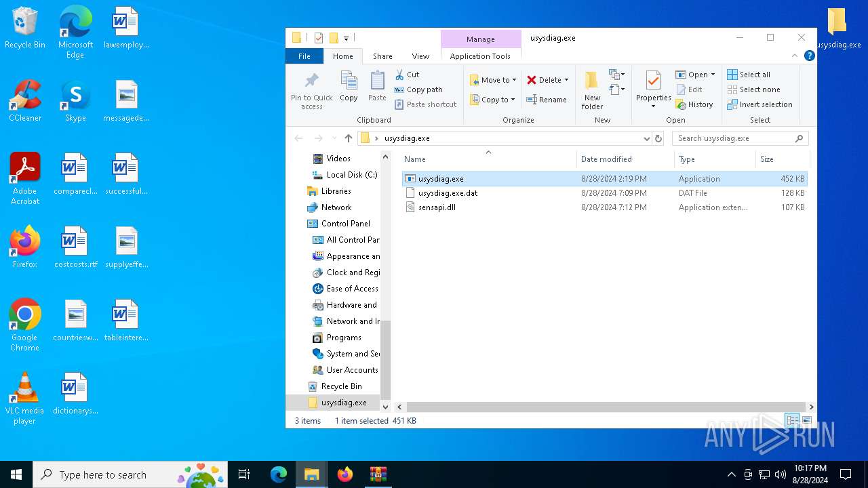Click the Edit ribbon button
Screen dimensions: 868x488
tap(690, 89)
